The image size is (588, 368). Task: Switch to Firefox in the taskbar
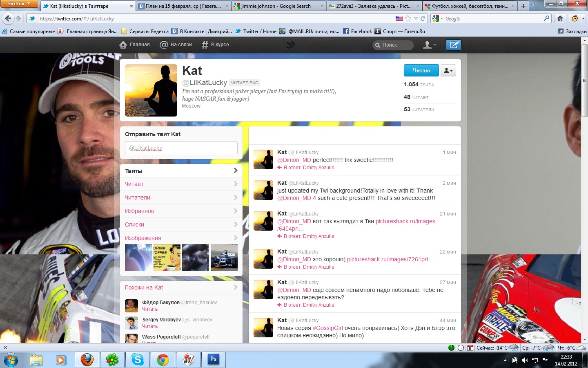coord(87,360)
